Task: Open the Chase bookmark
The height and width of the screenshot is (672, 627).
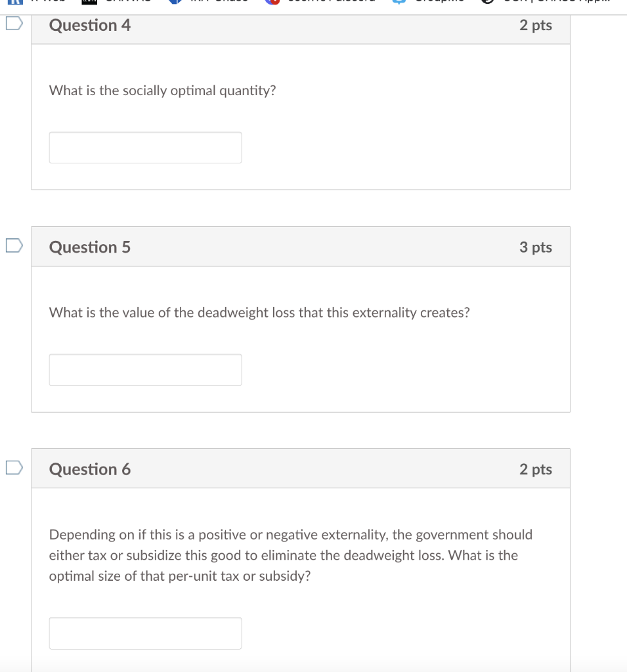Action: 210,3
